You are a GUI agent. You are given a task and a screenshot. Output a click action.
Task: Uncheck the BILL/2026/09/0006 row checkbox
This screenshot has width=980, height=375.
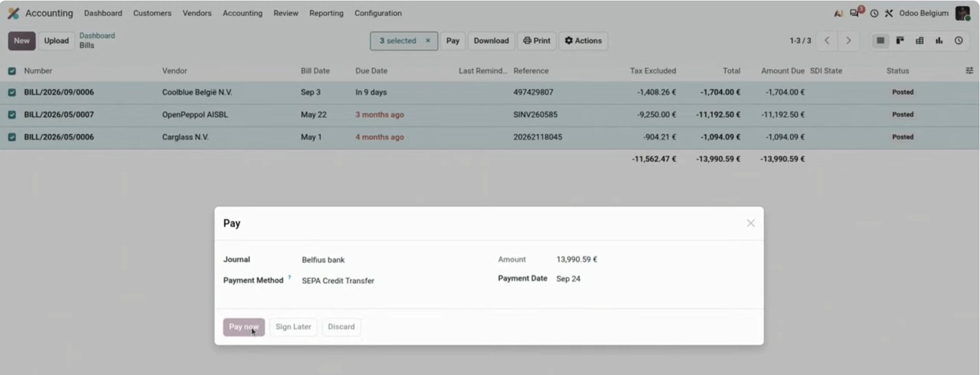[x=12, y=92]
